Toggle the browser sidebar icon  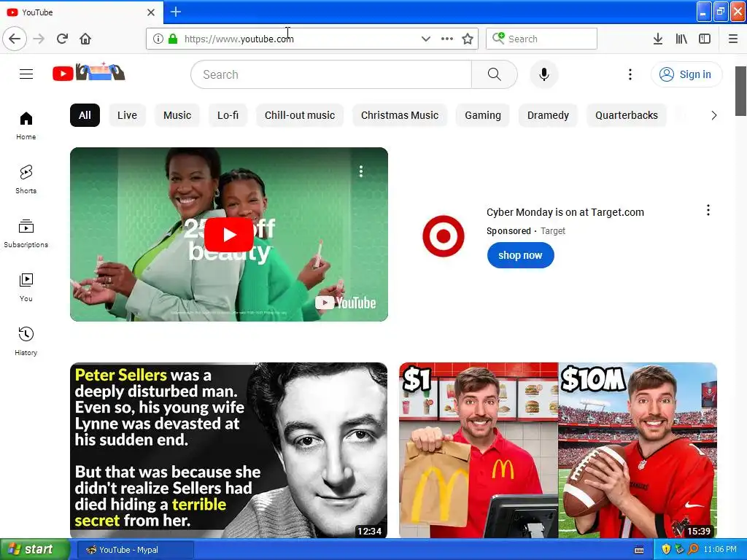[x=705, y=39]
